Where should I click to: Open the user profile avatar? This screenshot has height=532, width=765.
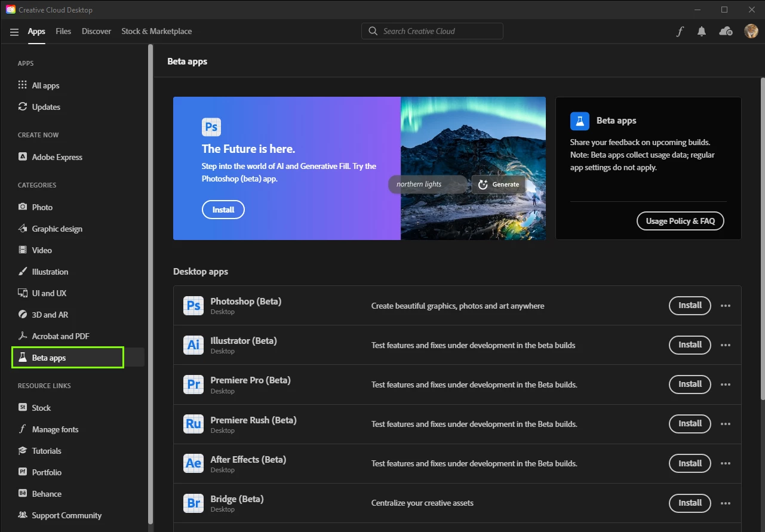point(751,31)
